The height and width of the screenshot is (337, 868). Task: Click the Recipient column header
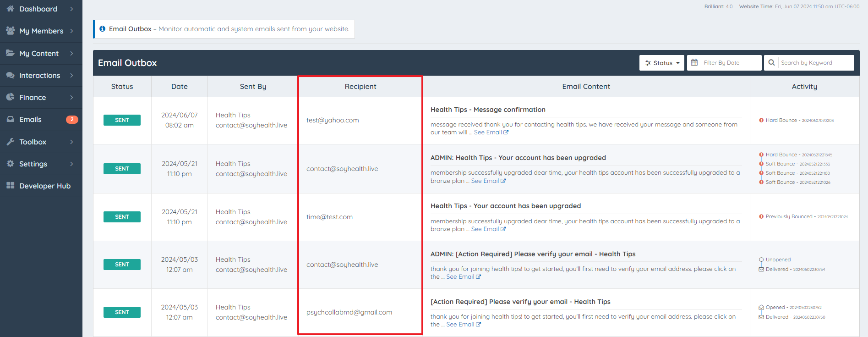coord(360,86)
